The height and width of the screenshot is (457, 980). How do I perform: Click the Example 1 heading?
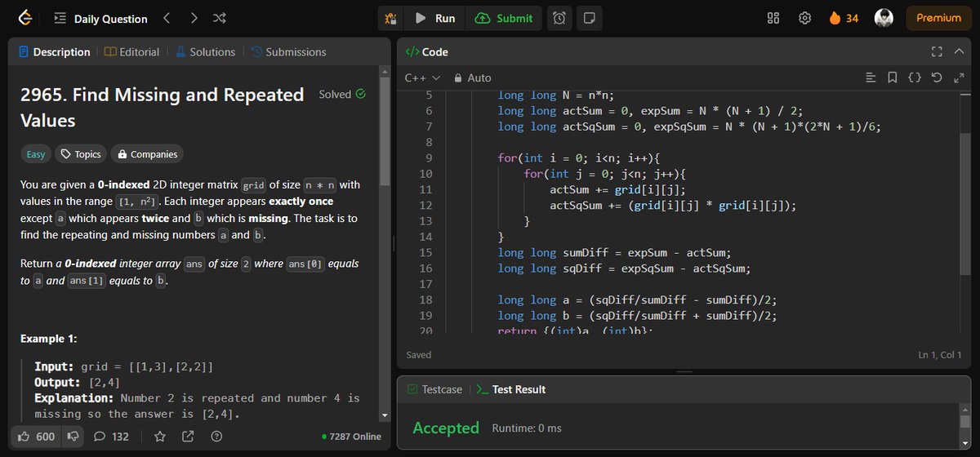coord(49,338)
